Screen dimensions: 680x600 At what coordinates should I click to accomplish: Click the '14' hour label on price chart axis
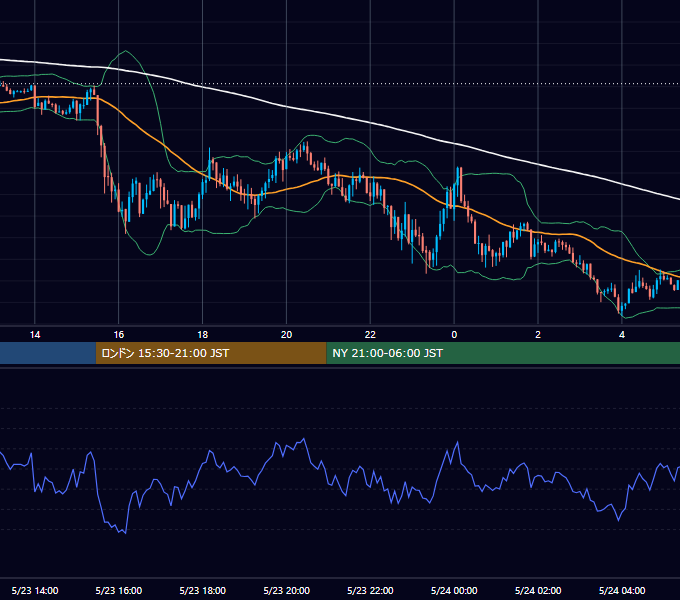click(x=35, y=335)
